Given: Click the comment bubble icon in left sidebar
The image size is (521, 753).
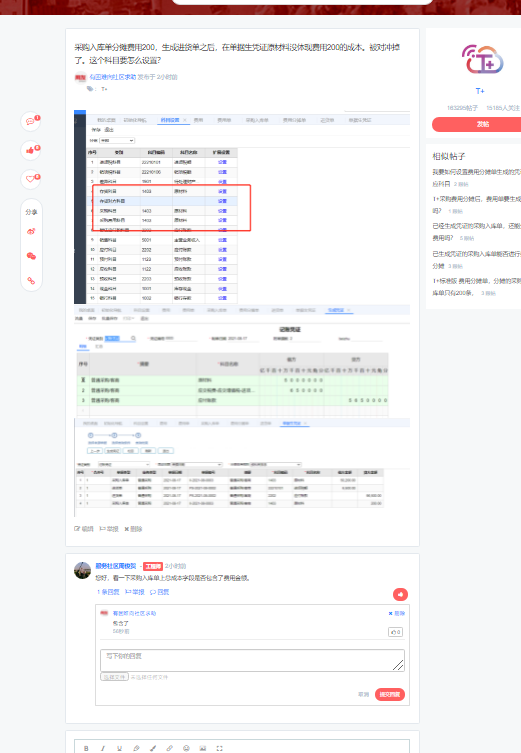Looking at the screenshot, I should (x=31, y=121).
